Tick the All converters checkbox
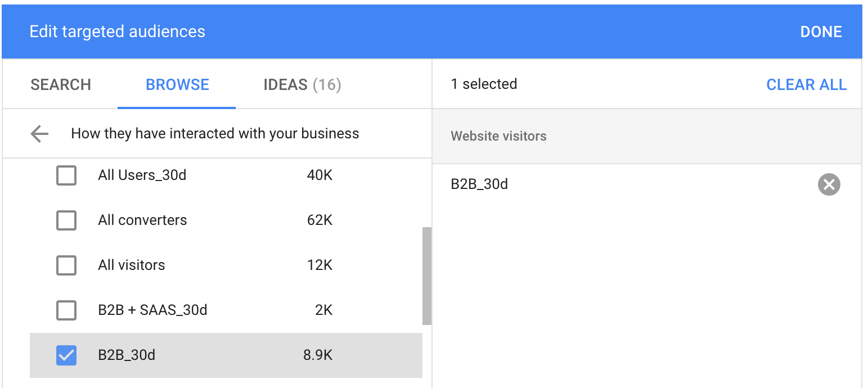This screenshot has height=388, width=868. (x=66, y=220)
